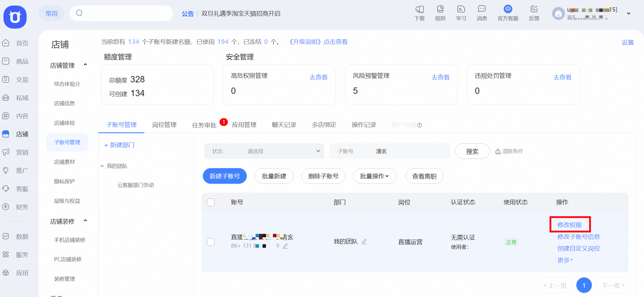Click 去查看 for 违规处罚管理
This screenshot has height=297, width=644.
pyautogui.click(x=562, y=77)
